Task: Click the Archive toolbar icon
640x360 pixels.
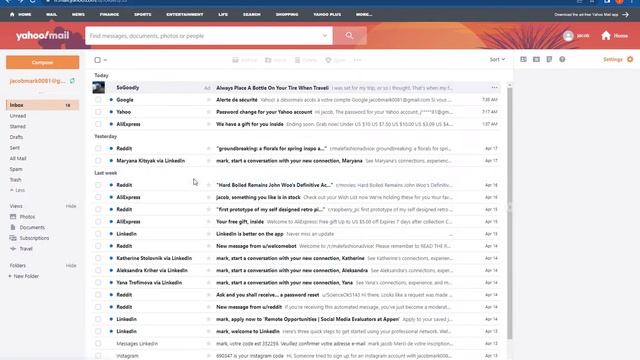Action: pyautogui.click(x=236, y=60)
